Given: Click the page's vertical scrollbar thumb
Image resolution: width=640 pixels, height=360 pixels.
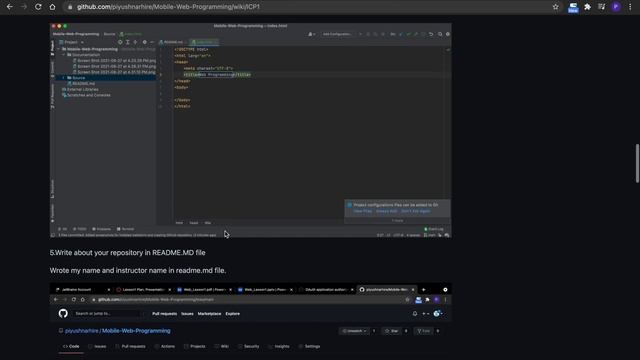Looking at the screenshot, I should 637,163.
